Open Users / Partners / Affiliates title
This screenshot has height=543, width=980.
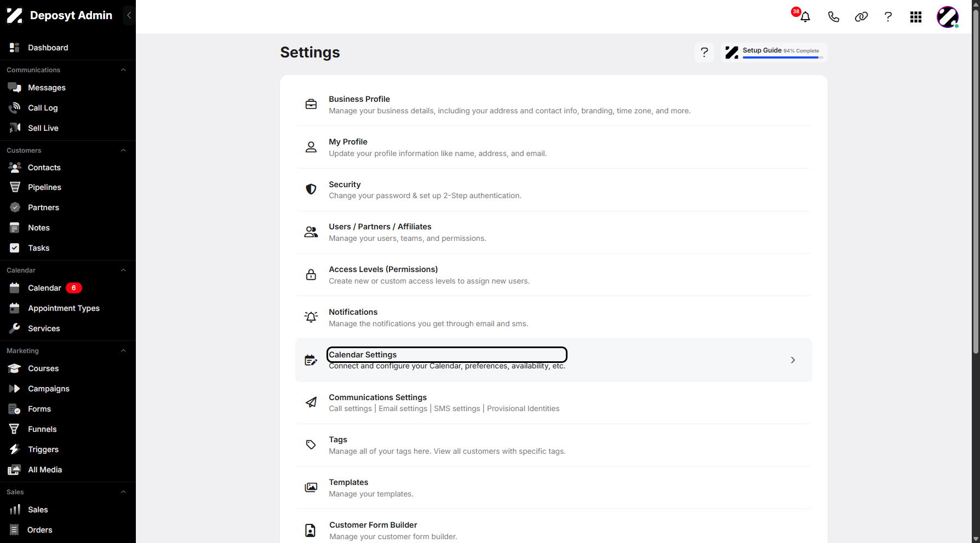[380, 227]
